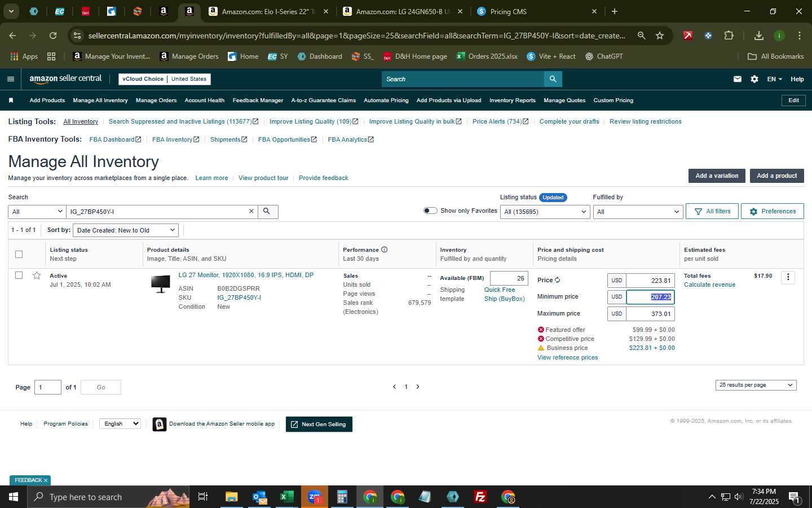Click the Chrome reload page button

coord(53,36)
